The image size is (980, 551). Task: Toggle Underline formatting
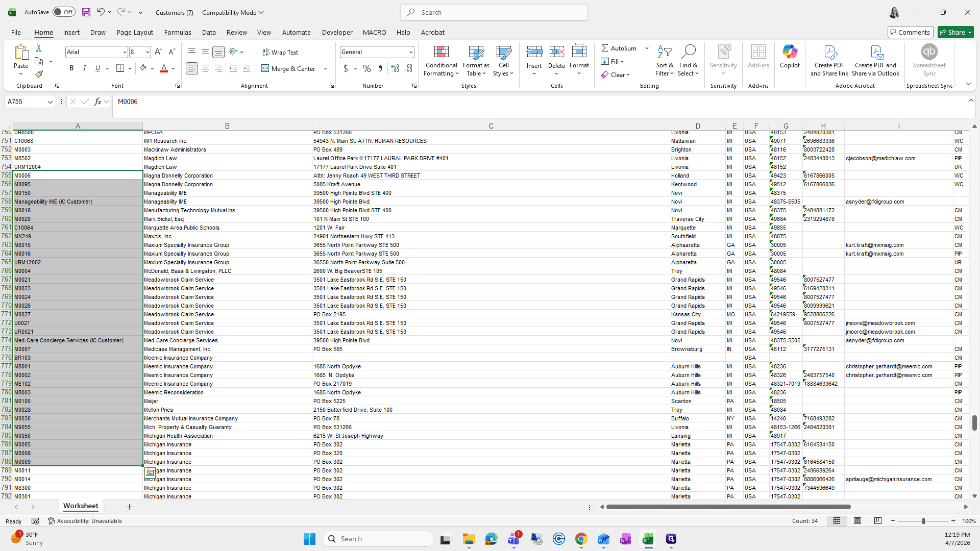click(97, 68)
